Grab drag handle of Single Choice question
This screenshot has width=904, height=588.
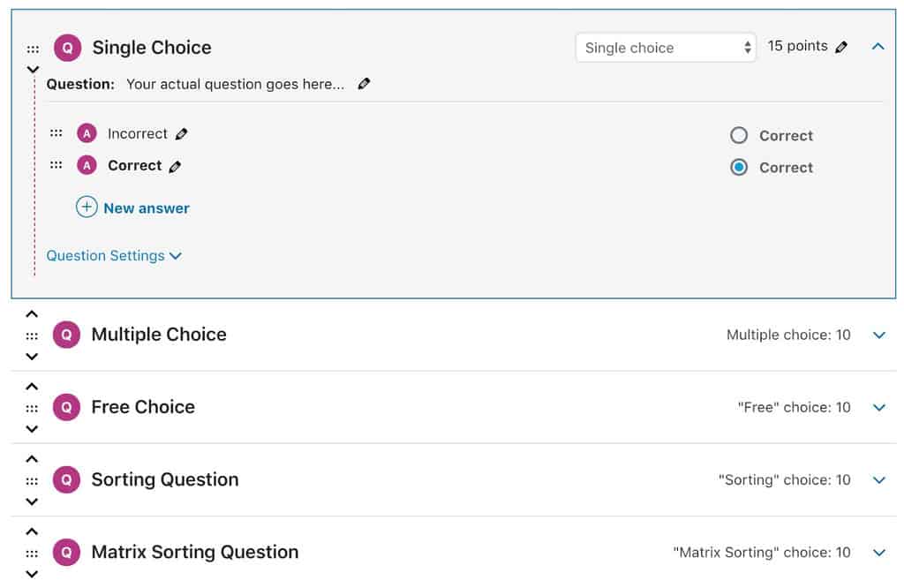coord(33,49)
